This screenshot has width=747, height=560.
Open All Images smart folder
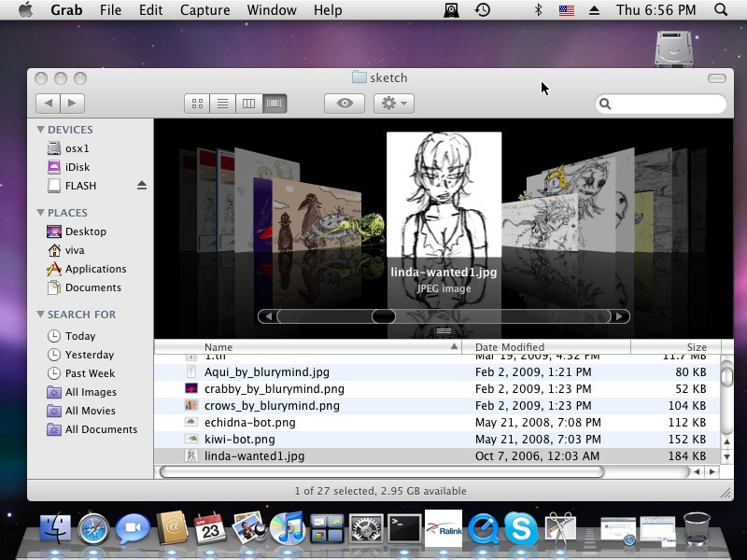pos(82,392)
